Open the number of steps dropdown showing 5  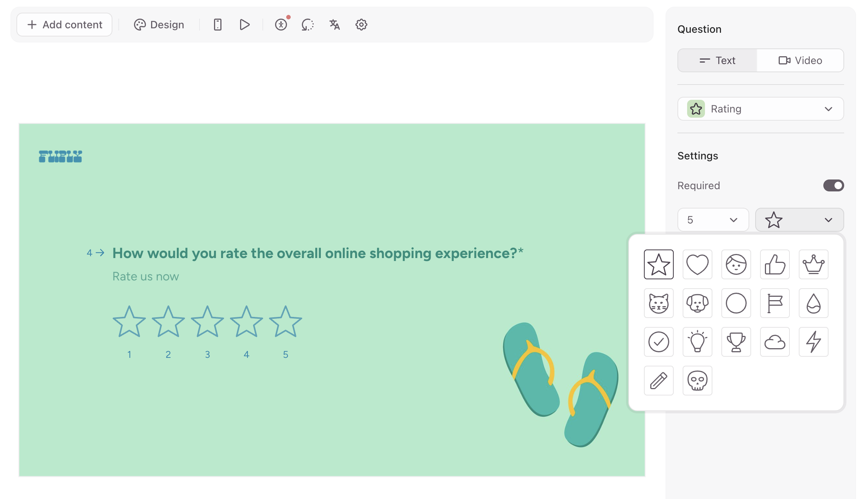[713, 220]
